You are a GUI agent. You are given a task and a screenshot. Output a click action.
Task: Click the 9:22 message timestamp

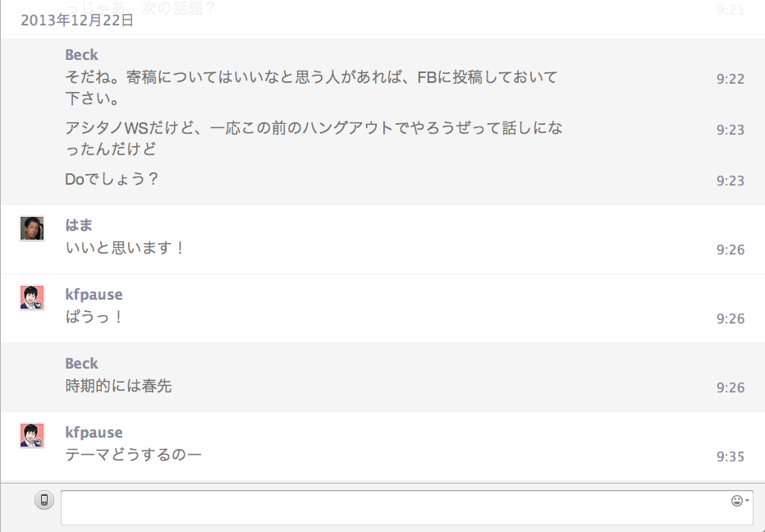point(730,79)
